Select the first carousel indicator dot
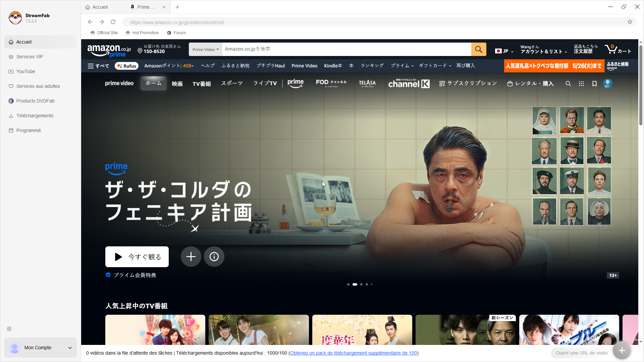This screenshot has width=644, height=362. pyautogui.click(x=348, y=284)
